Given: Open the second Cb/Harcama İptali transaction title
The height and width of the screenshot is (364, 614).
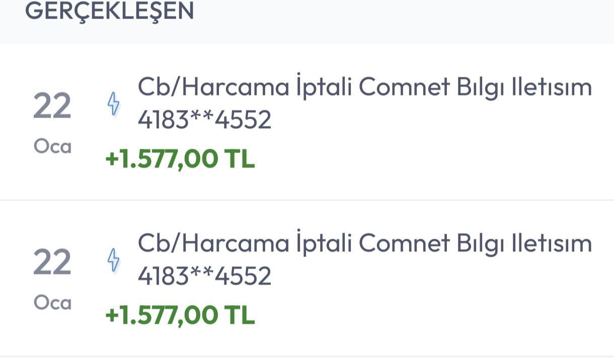Looking at the screenshot, I should (364, 244).
